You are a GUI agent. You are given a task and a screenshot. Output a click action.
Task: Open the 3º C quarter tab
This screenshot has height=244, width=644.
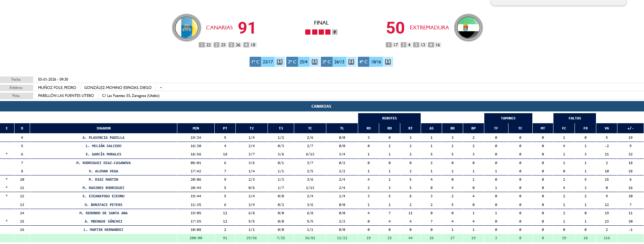tap(327, 62)
